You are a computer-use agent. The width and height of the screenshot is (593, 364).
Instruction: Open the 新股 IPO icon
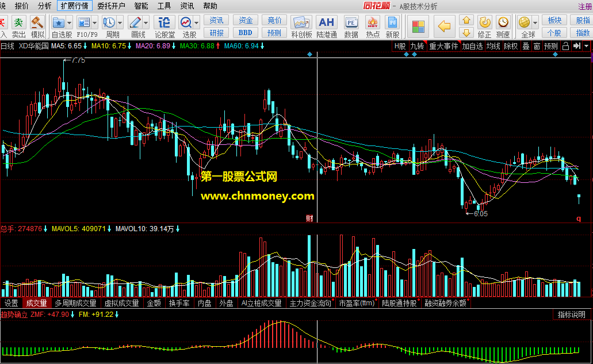pyautogui.click(x=393, y=22)
